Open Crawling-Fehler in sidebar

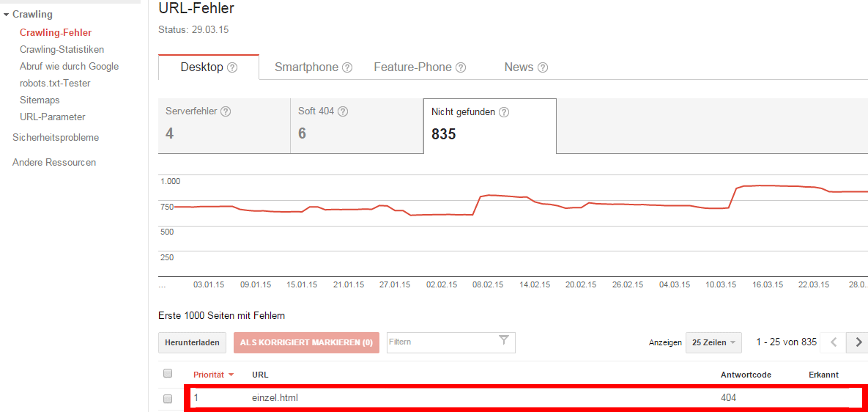[56, 33]
